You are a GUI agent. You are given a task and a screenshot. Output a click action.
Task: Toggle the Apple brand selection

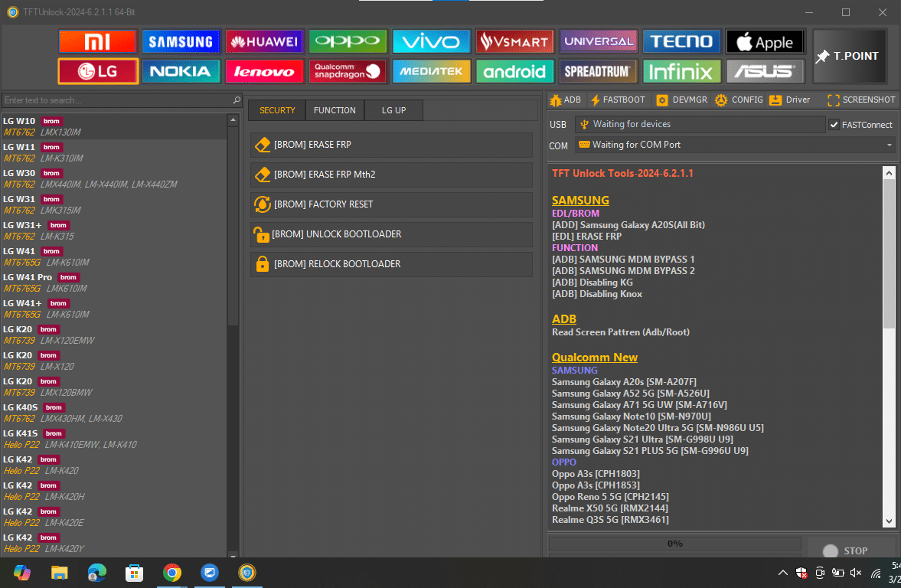click(x=765, y=41)
